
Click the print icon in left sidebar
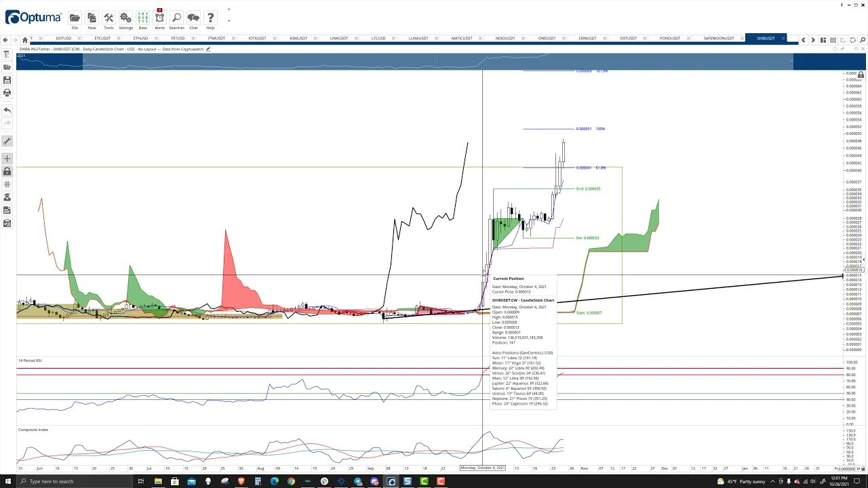(x=7, y=92)
